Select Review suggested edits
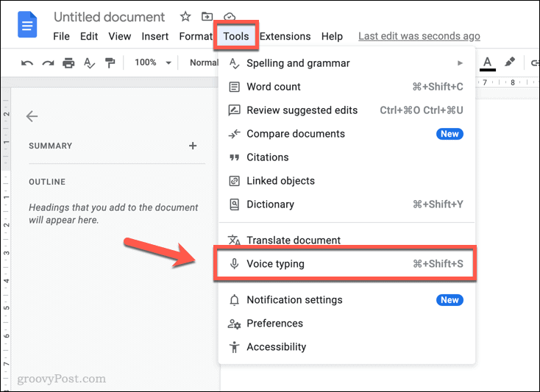The height and width of the screenshot is (392, 540). pyautogui.click(x=347, y=110)
